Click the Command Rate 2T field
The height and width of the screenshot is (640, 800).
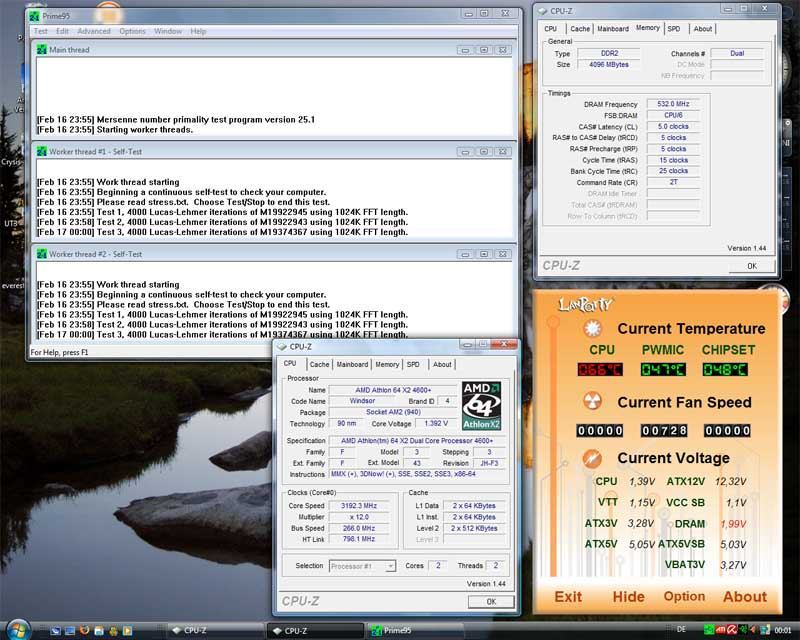(x=673, y=182)
